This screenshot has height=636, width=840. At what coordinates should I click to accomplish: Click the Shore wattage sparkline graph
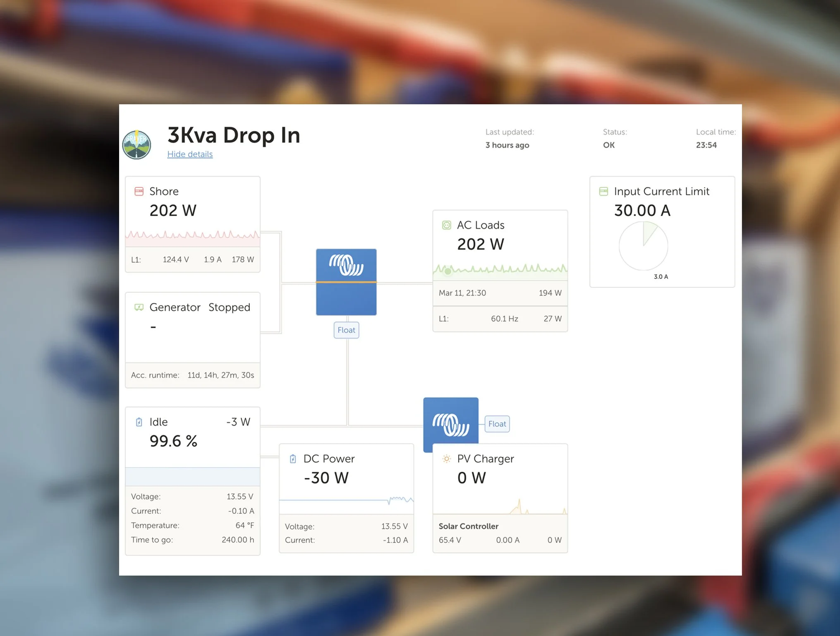tap(192, 237)
